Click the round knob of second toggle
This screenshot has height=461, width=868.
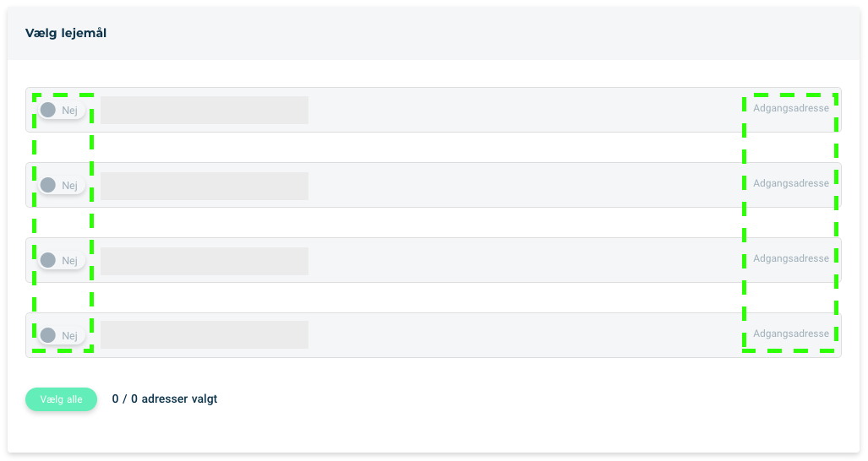coord(48,185)
